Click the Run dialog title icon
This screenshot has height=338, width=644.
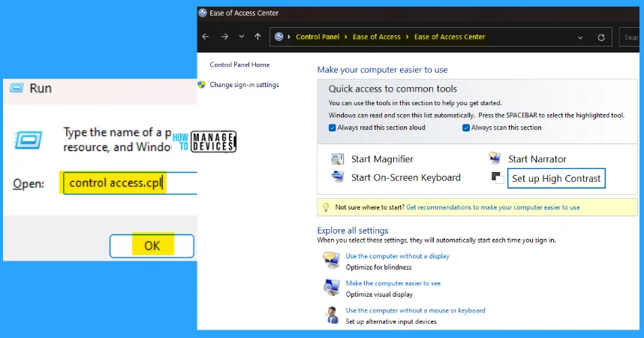click(17, 88)
